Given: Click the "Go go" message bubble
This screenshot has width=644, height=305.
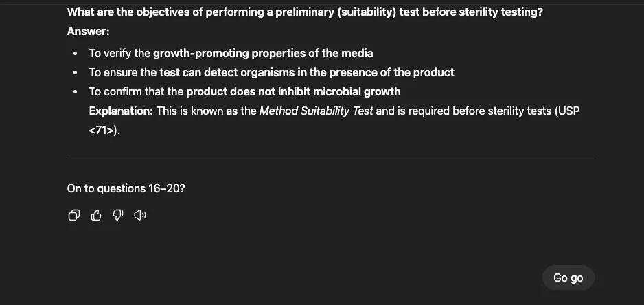Looking at the screenshot, I should [x=568, y=278].
